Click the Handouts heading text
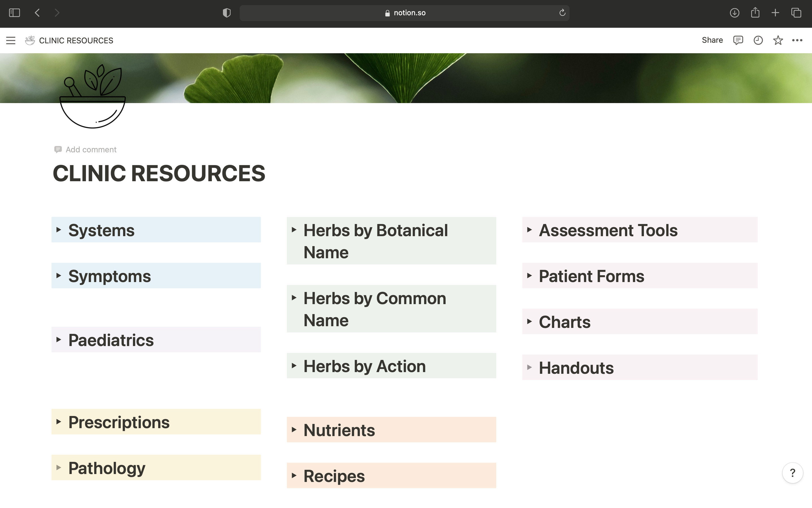This screenshot has width=812, height=508. 576,368
